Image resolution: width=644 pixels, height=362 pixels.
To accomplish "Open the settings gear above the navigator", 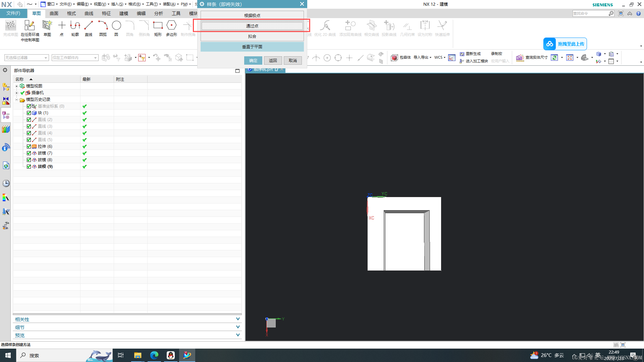I will point(5,70).
